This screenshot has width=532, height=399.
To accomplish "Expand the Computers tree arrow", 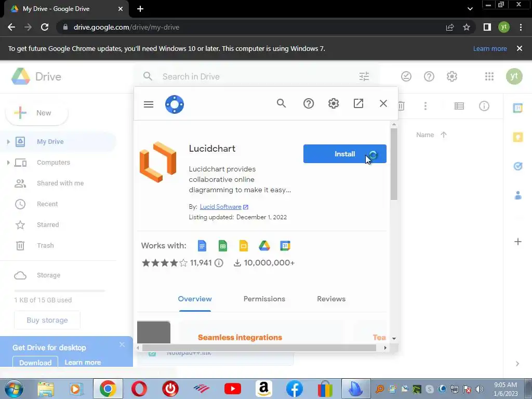I will tap(8, 163).
